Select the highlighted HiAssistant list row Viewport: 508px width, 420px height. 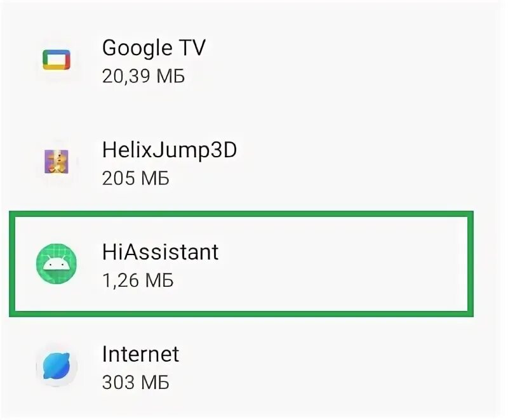click(241, 264)
